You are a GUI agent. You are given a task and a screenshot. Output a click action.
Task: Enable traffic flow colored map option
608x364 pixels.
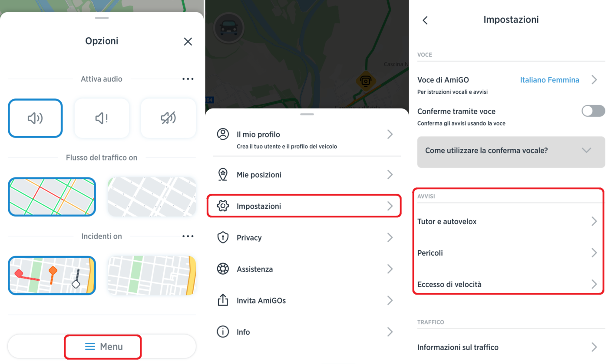[52, 197]
